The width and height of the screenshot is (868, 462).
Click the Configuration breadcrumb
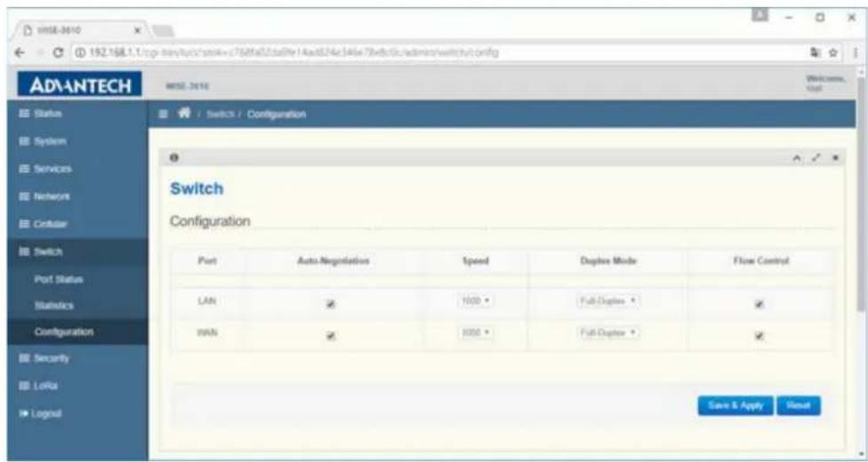pos(277,115)
